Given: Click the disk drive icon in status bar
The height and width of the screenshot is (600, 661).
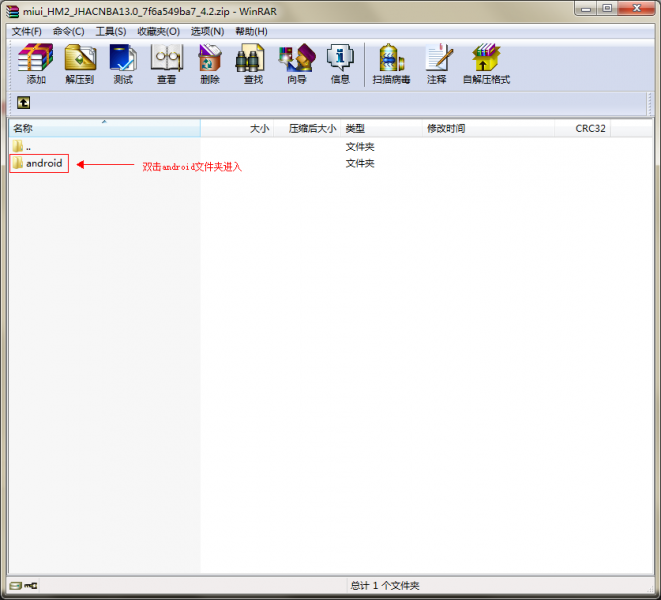Looking at the screenshot, I should tap(16, 586).
